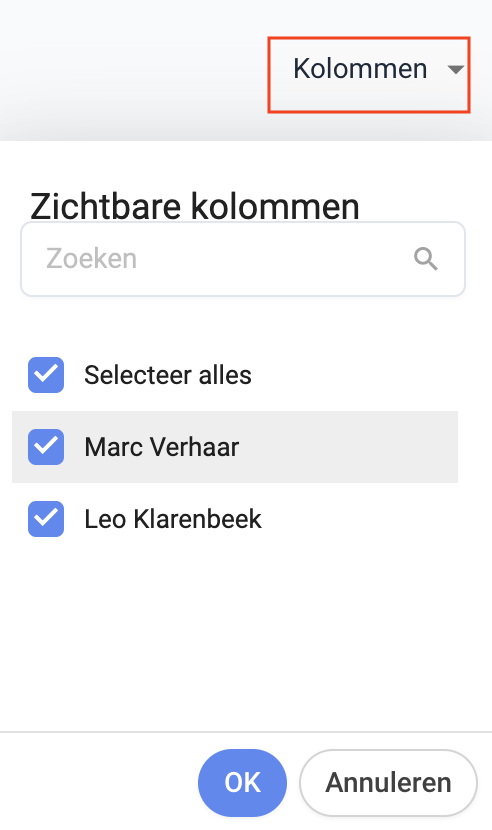Select the highlighted Marc Verhaar row
The height and width of the screenshot is (830, 492).
coord(235,447)
